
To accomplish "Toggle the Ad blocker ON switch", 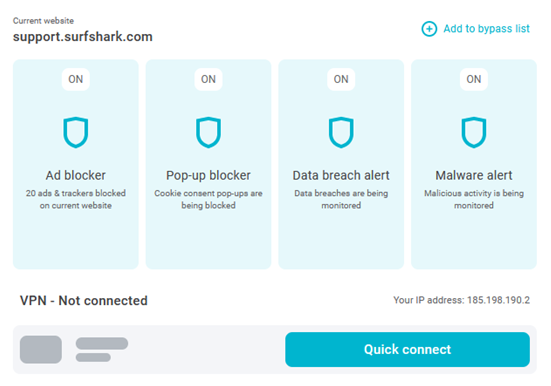I will (76, 79).
